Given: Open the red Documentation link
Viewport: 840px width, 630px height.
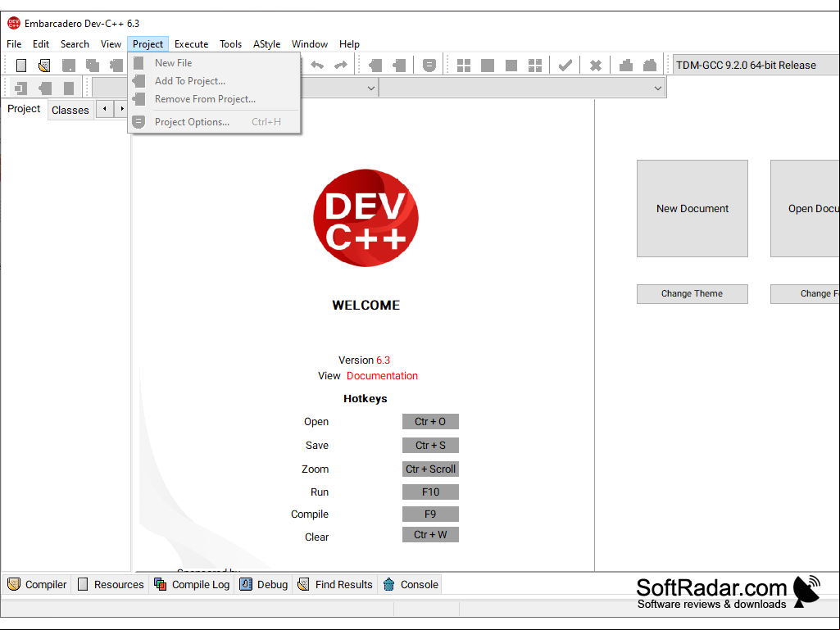Looking at the screenshot, I should click(x=382, y=375).
